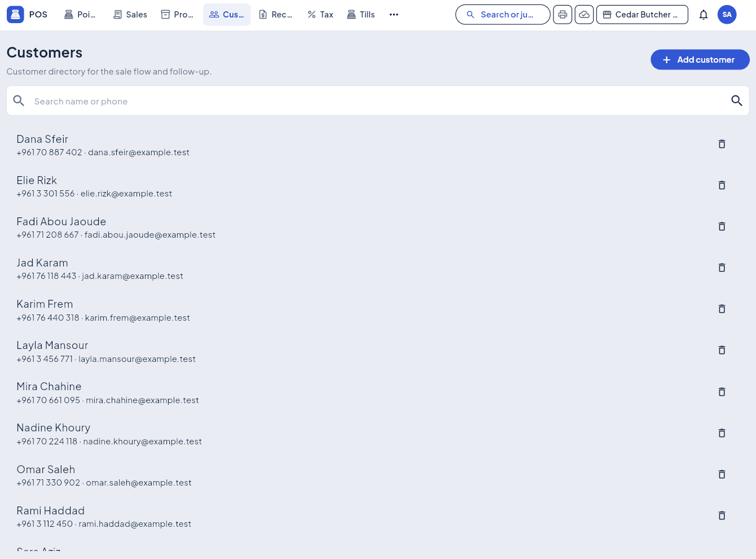Open Dana Sfeir customer record

[378, 145]
